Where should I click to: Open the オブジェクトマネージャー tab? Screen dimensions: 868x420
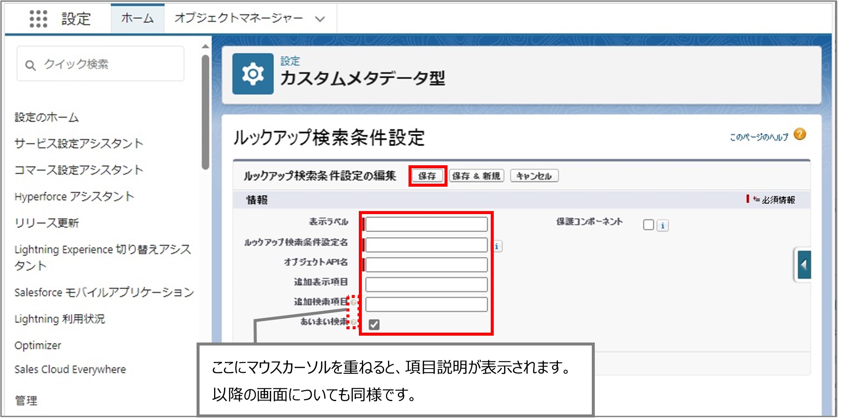click(x=238, y=18)
